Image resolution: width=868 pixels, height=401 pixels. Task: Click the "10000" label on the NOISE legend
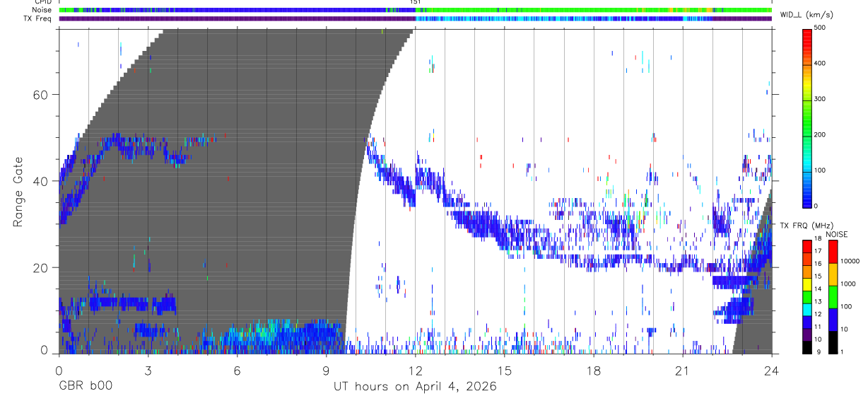tap(851, 261)
